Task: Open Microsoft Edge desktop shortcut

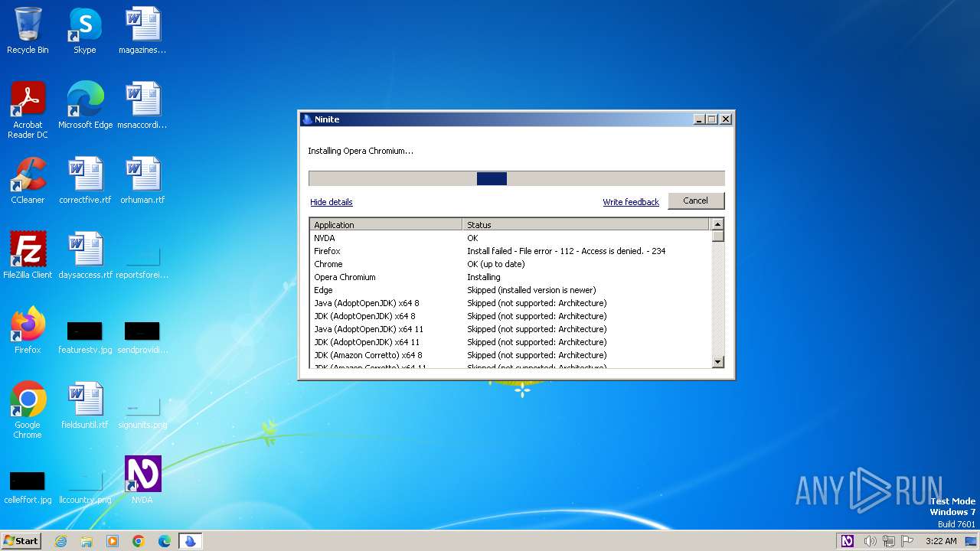Action: pos(85,106)
